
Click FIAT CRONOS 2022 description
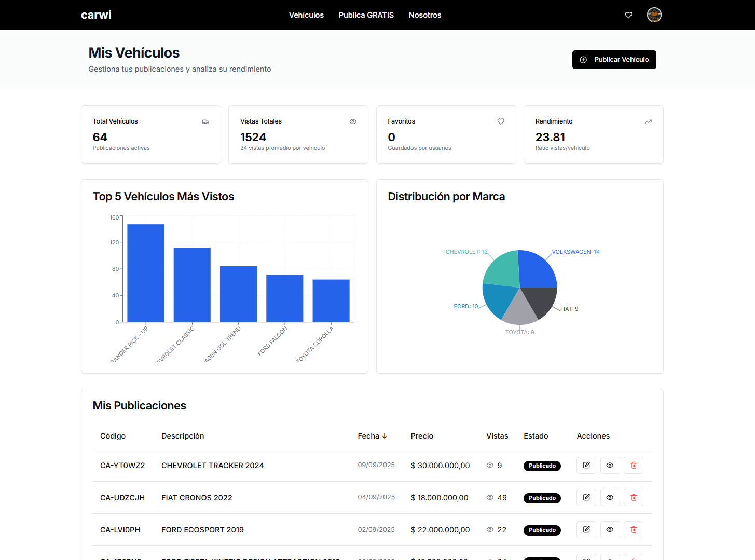[197, 498]
